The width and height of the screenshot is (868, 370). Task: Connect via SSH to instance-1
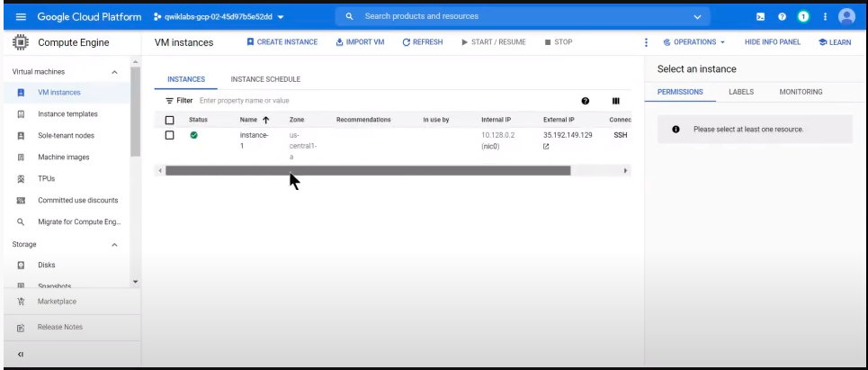(620, 135)
